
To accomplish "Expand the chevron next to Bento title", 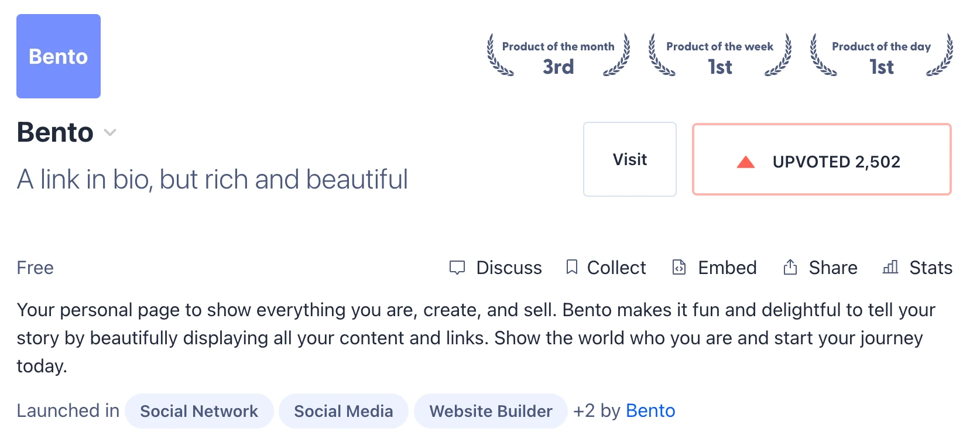I will point(110,132).
